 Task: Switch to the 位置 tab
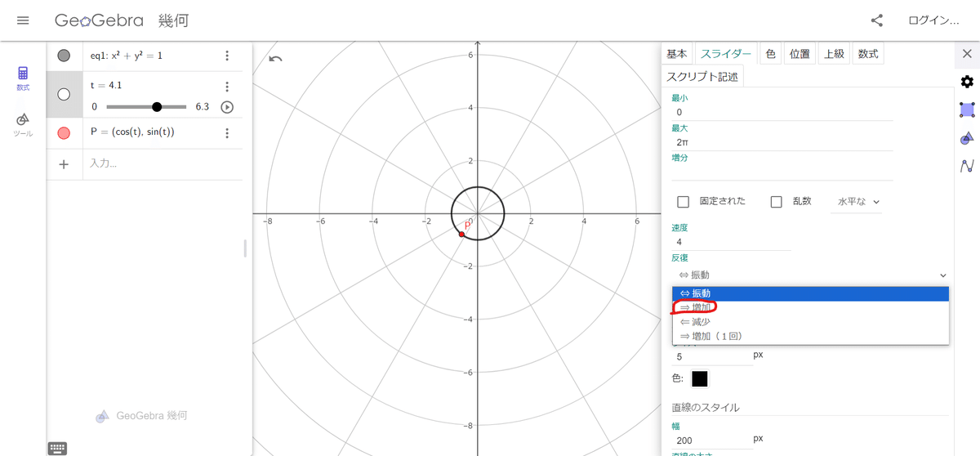pyautogui.click(x=800, y=54)
